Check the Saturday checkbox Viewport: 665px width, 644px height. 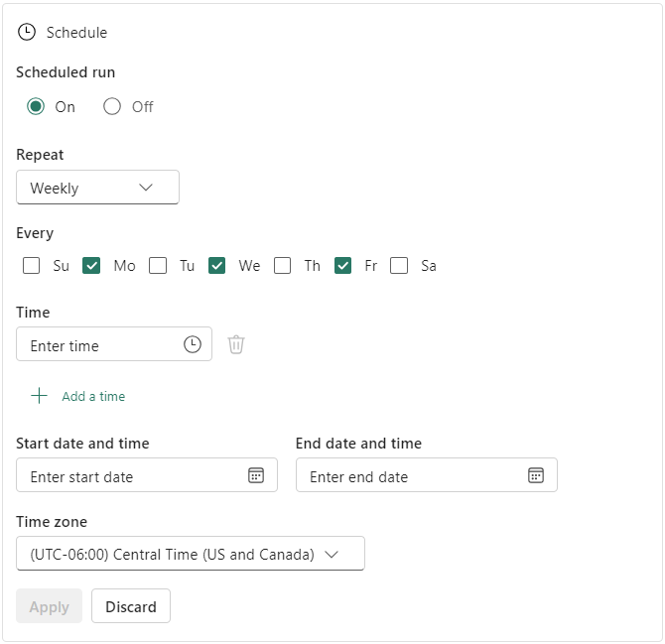point(399,266)
